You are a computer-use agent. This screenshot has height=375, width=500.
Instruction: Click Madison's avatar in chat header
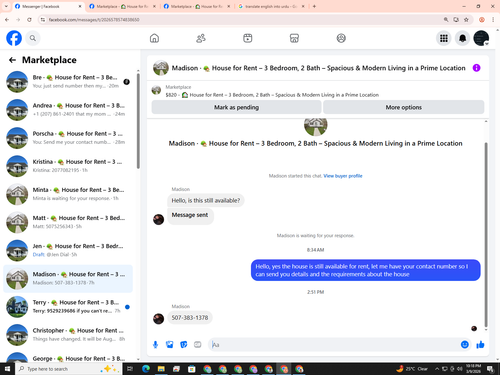[161, 68]
